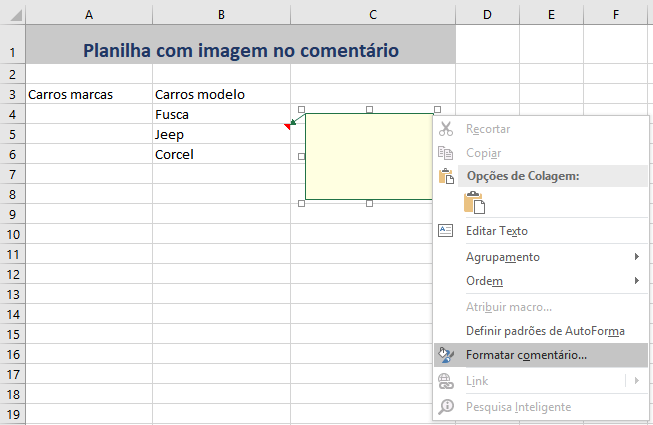Expand the Link submenu arrow

(x=636, y=380)
